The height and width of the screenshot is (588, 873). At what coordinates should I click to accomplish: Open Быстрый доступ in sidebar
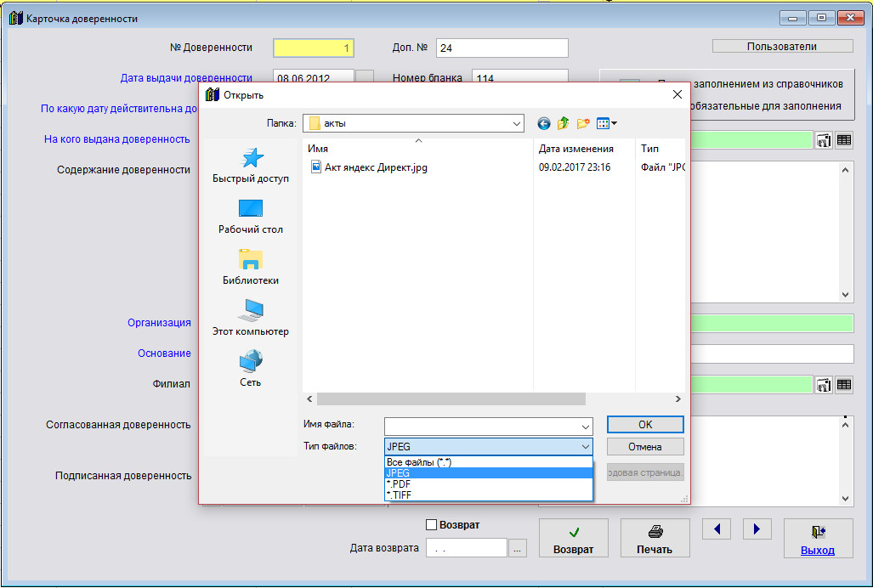[x=251, y=166]
